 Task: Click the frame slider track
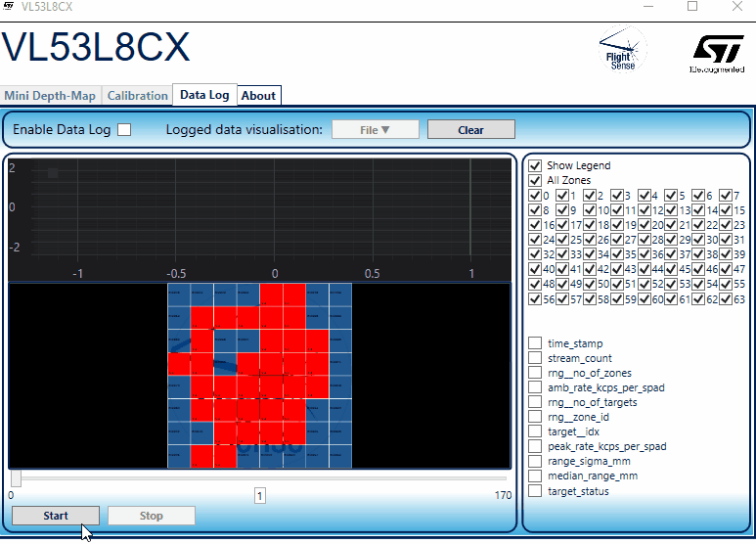tap(260, 478)
